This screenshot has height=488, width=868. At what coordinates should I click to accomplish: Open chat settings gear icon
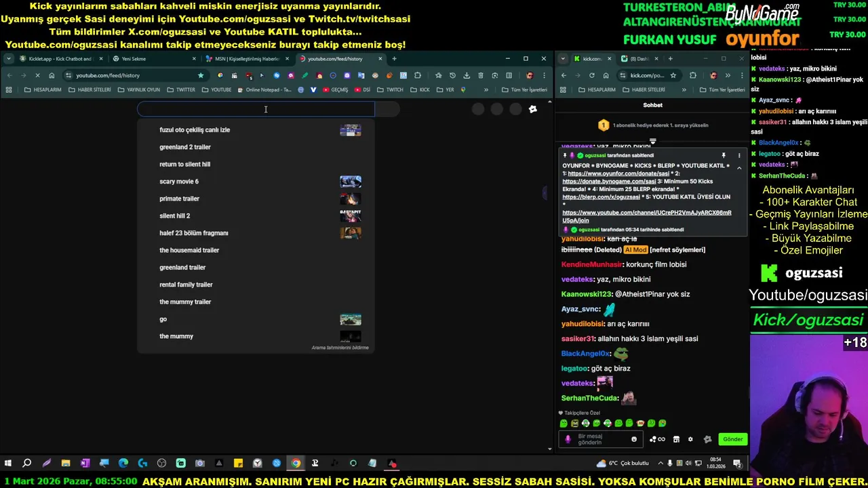coord(690,439)
